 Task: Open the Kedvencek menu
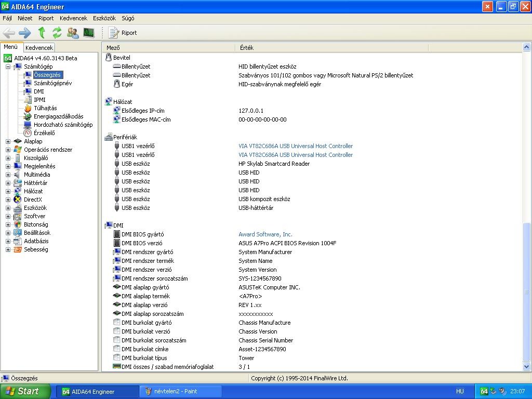tap(73, 18)
